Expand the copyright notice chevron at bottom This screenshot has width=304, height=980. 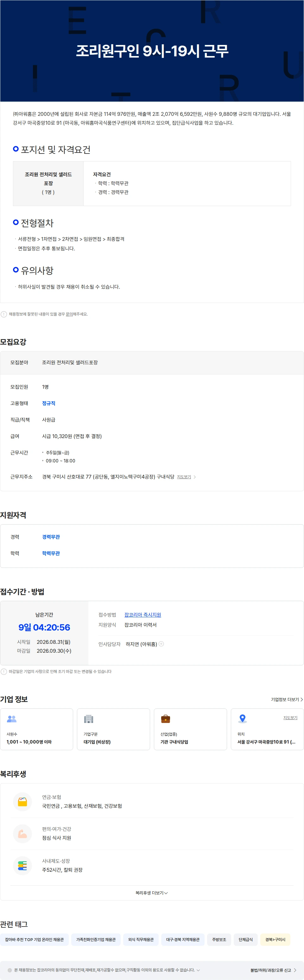198,970
